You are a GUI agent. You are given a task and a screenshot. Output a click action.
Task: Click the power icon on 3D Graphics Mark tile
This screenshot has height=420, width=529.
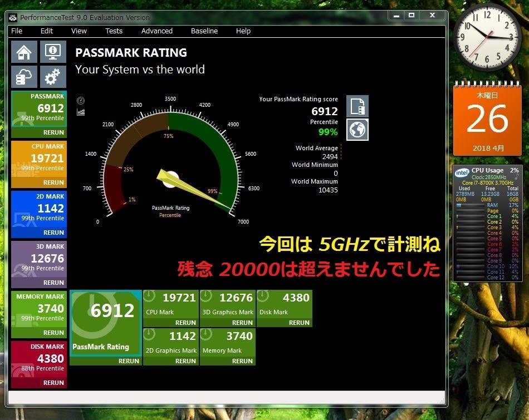[206, 297]
